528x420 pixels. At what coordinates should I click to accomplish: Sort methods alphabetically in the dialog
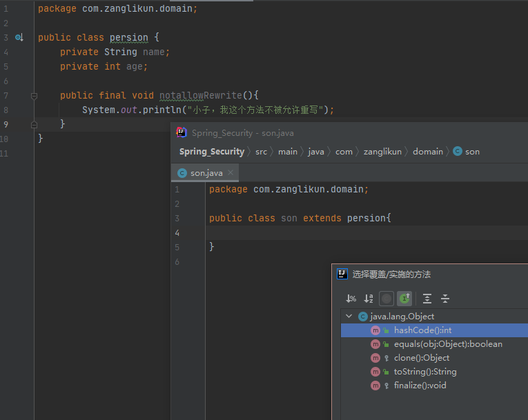coord(369,299)
